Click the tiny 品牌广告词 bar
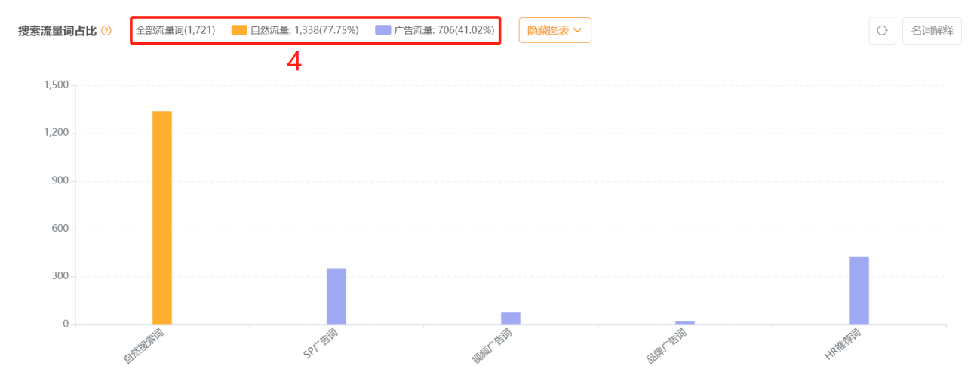Image resolution: width=980 pixels, height=372 pixels. [685, 323]
